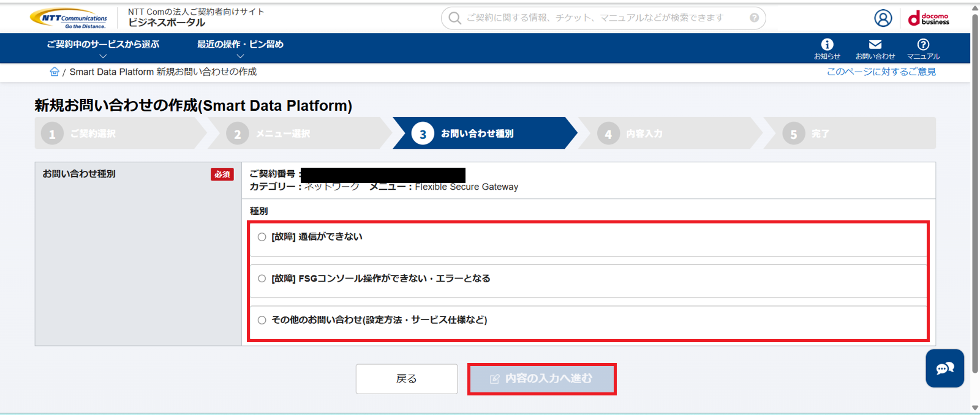Go to step 1 ご契約選択
The width and height of the screenshot is (980, 415).
[121, 133]
